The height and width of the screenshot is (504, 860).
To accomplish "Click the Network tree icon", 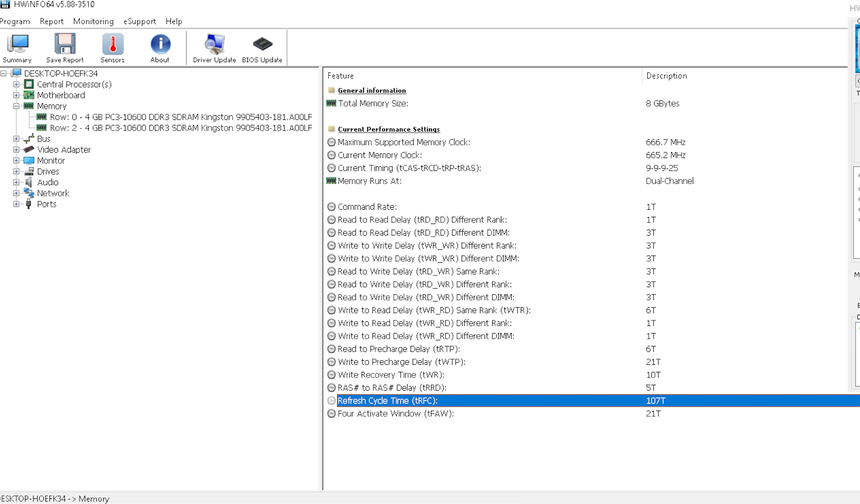I will click(x=29, y=193).
